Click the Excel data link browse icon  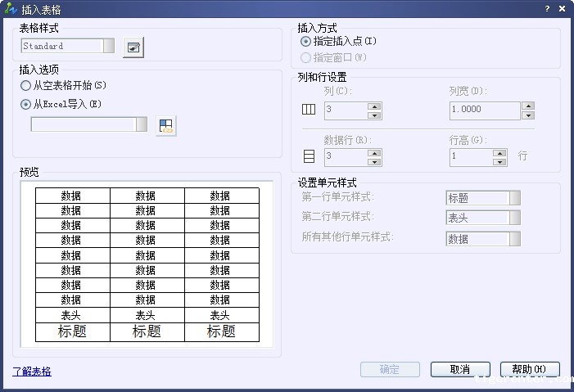coord(166,125)
